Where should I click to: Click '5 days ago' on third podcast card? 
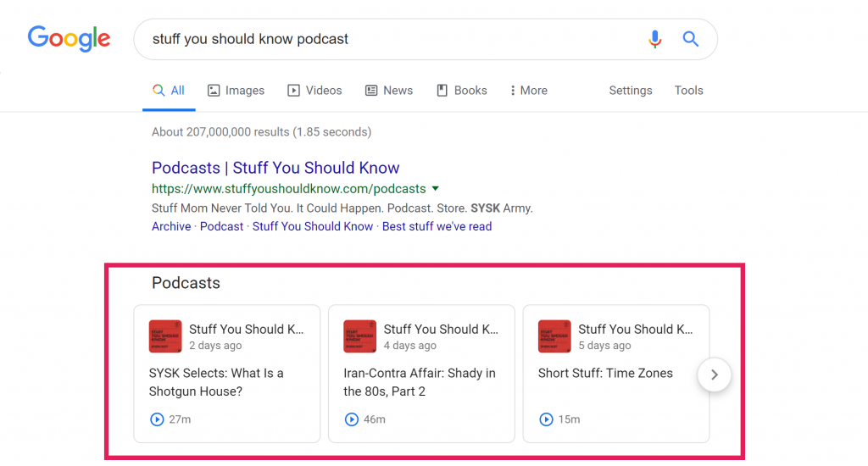(x=604, y=346)
